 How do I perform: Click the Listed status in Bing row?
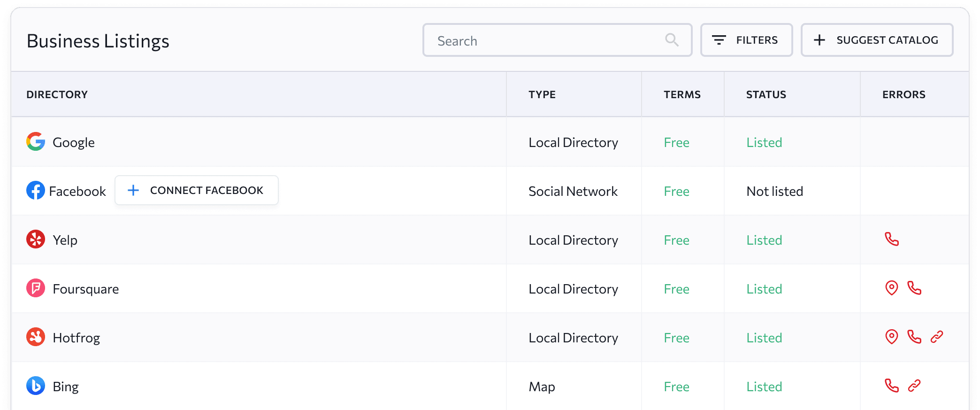pos(764,387)
